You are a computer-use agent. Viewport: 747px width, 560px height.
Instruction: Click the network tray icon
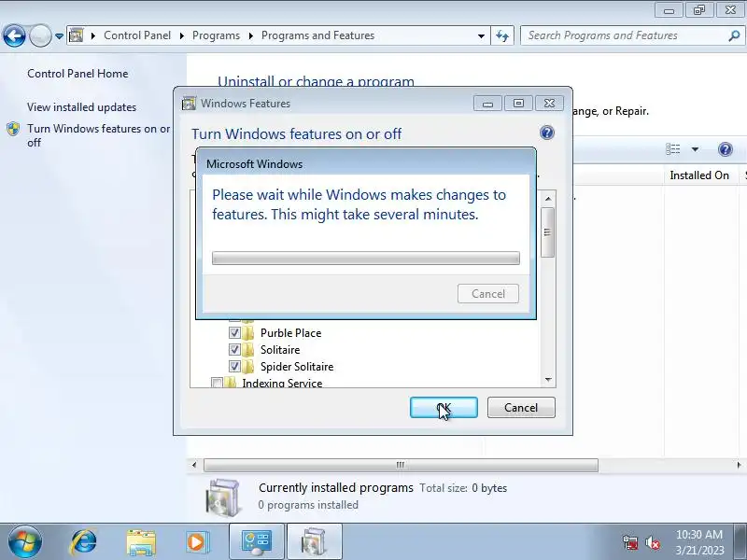point(630,542)
